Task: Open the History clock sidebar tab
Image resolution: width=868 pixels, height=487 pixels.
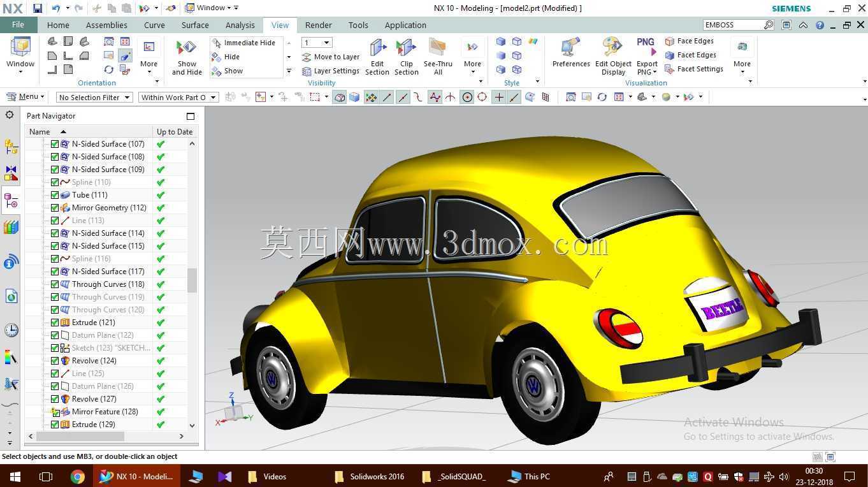Action: [x=11, y=330]
